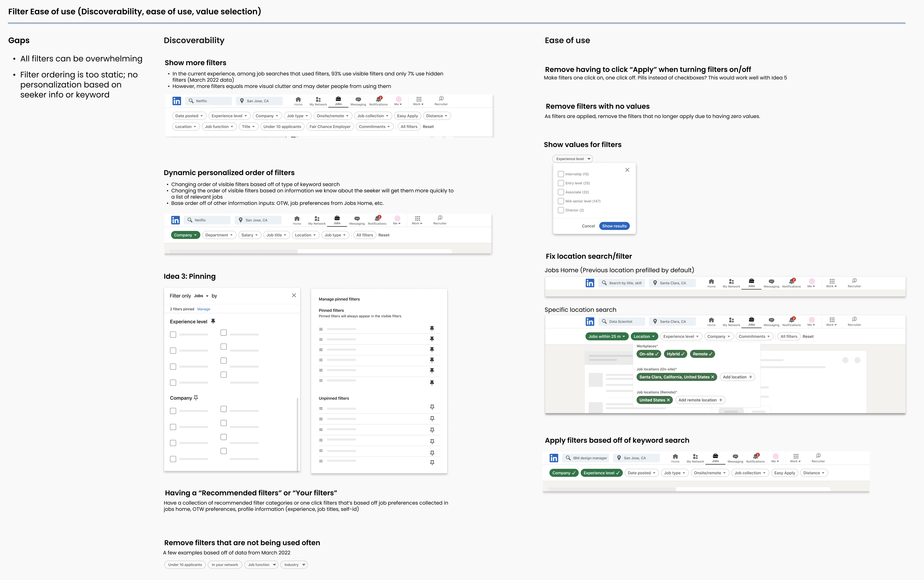Click the Notifications bell in Data Scientist search mockup

point(792,320)
